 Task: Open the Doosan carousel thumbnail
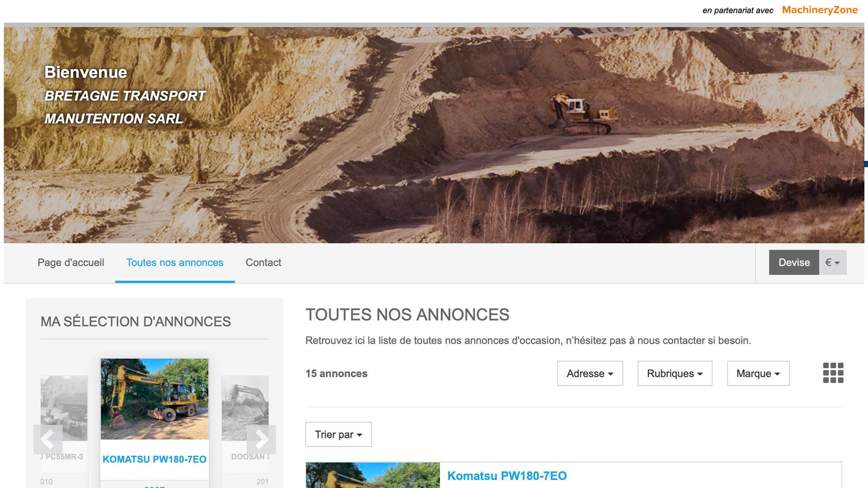245,408
